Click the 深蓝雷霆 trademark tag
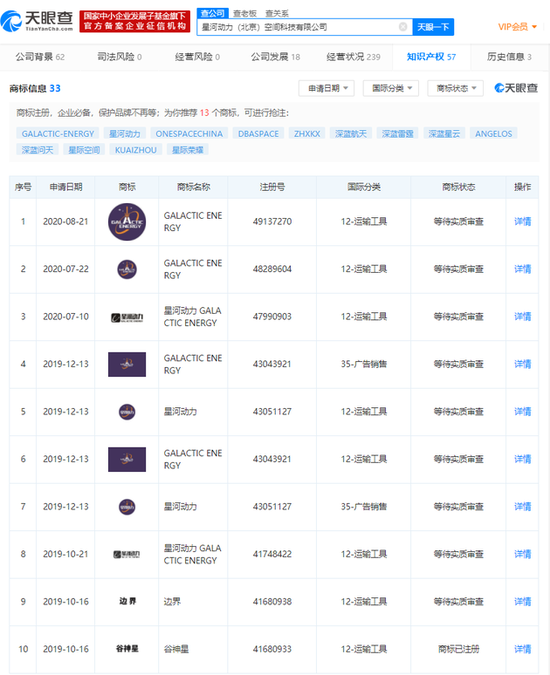 (x=398, y=134)
